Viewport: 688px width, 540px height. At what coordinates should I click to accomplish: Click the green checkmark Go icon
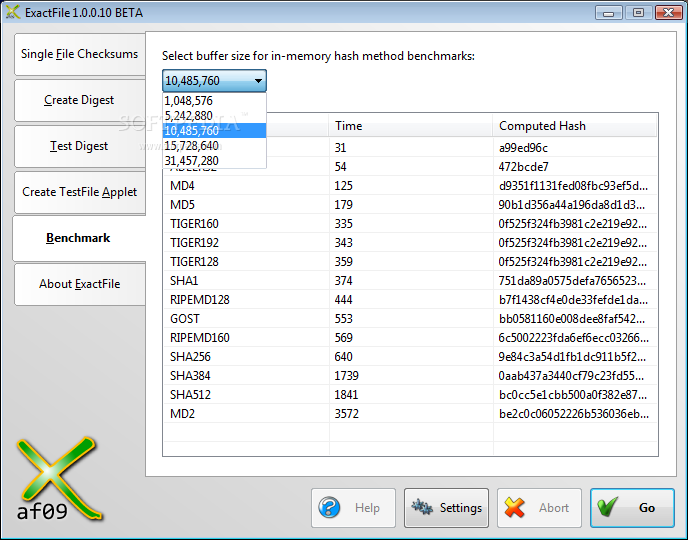(x=608, y=507)
